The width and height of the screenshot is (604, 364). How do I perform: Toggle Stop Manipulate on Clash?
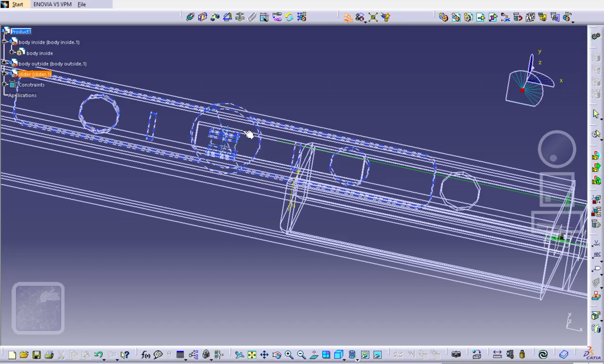(385, 17)
